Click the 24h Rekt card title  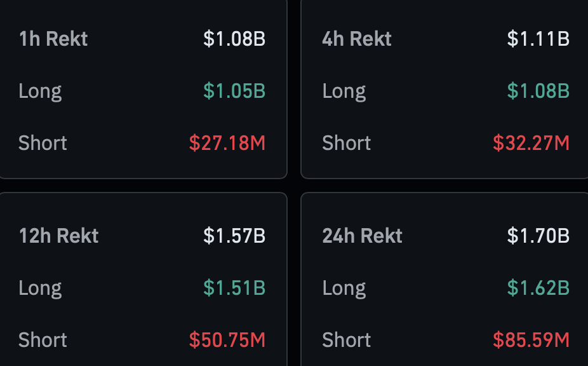(362, 236)
